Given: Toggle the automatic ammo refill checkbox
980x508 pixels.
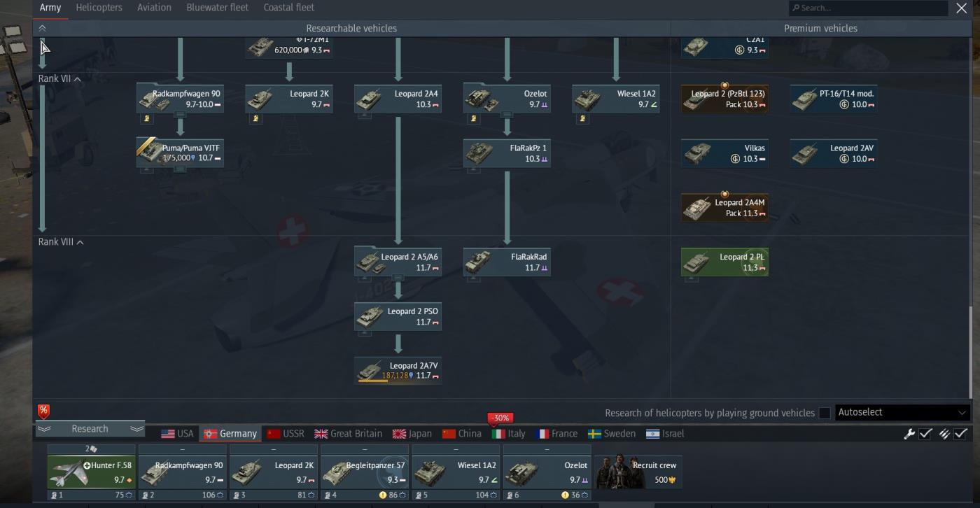Looking at the screenshot, I should tap(960, 434).
